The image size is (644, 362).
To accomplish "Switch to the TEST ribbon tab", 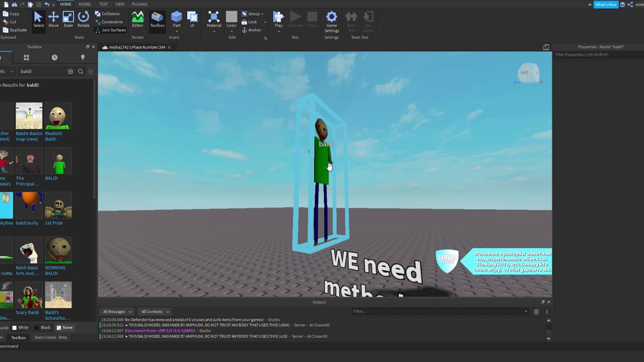I will point(104,4).
